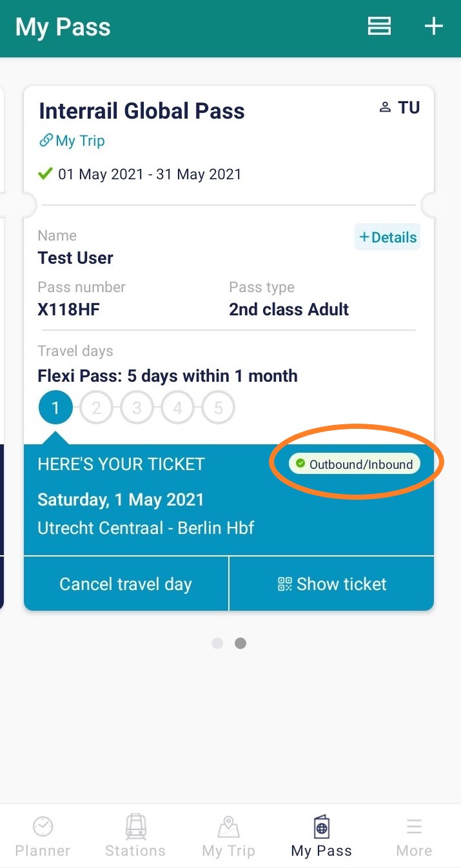
Task: Select travel day 2 circle
Action: click(96, 408)
